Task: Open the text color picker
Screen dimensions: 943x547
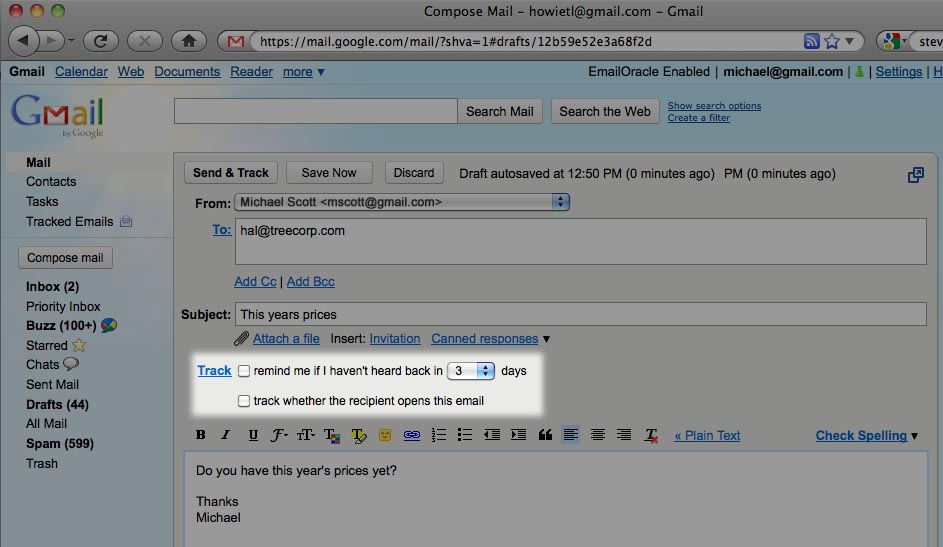Action: 332,435
